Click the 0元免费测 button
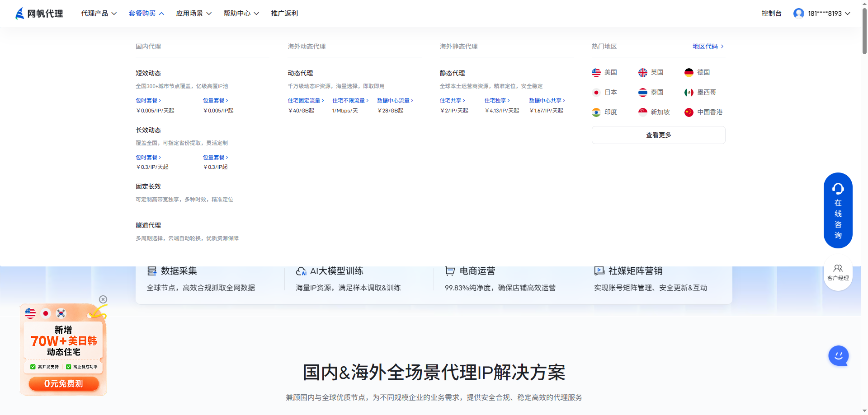This screenshot has height=415, width=868. pyautogui.click(x=64, y=384)
